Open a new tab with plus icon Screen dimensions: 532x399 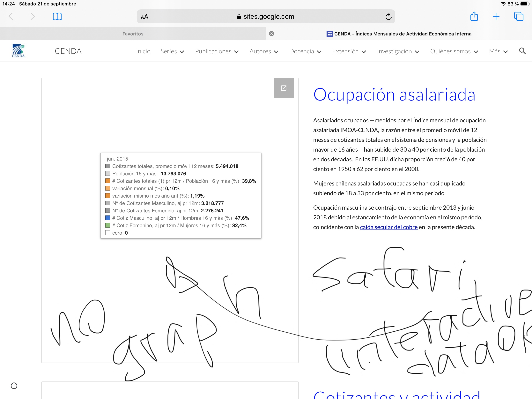tap(496, 16)
